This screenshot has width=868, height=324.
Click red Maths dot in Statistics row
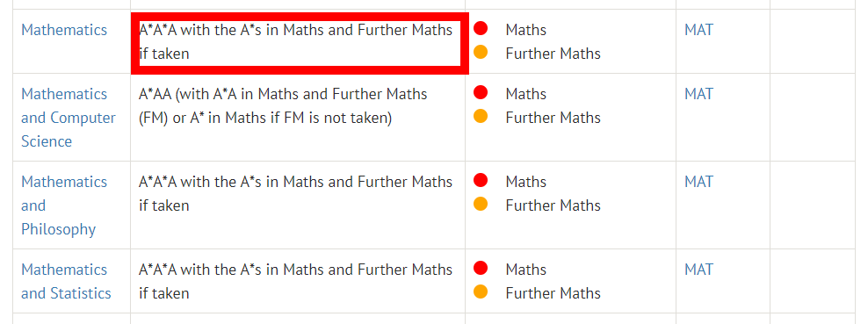481,268
